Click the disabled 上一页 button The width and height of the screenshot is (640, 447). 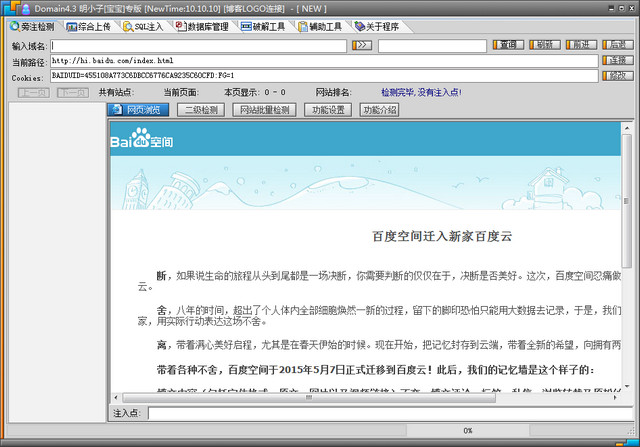coord(34,93)
